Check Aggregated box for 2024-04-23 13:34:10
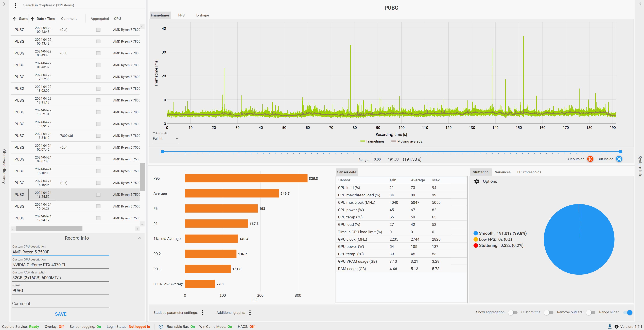This screenshot has height=330, width=644. pos(98,136)
